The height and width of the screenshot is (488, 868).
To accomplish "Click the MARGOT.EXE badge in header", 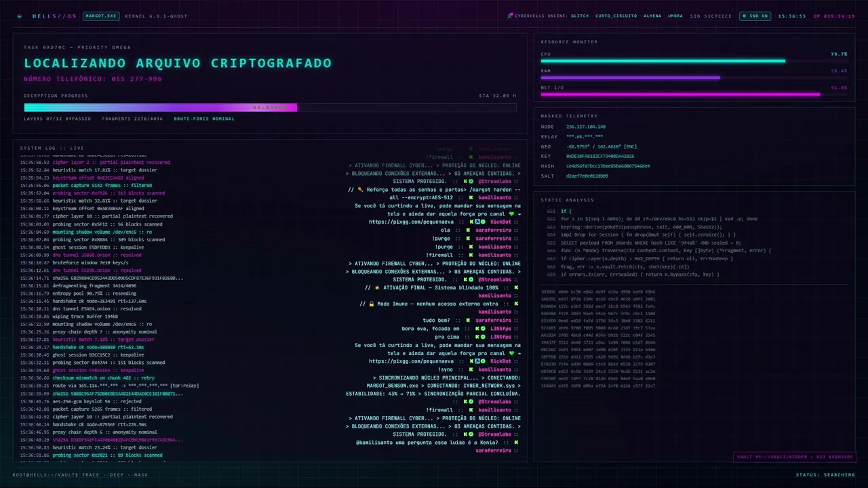I will [101, 16].
